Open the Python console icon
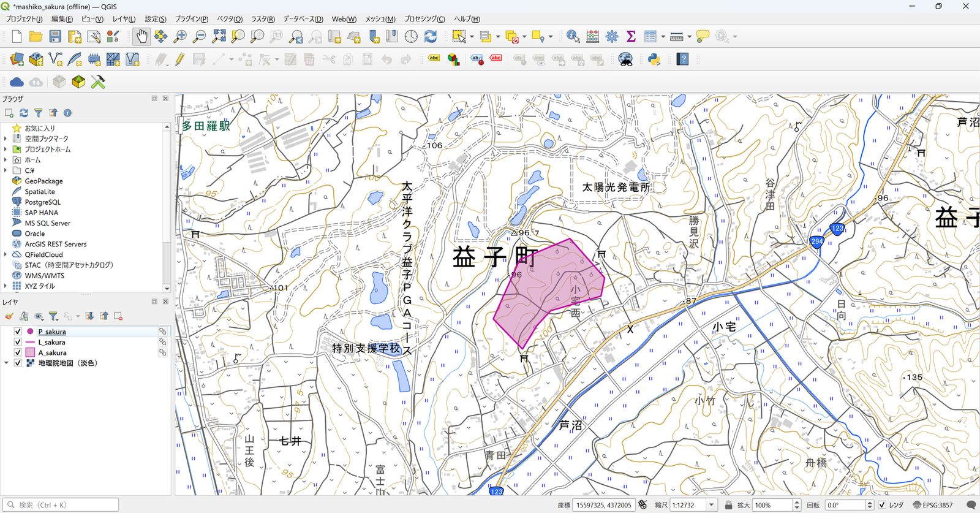 pyautogui.click(x=654, y=59)
